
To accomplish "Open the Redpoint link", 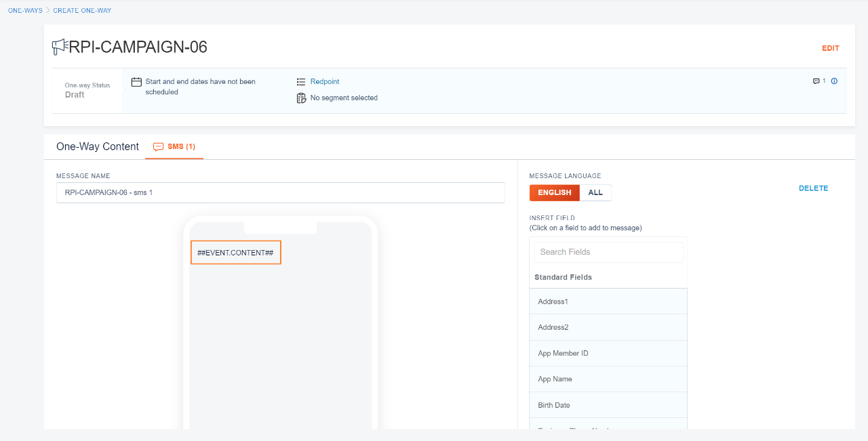I will (x=325, y=82).
